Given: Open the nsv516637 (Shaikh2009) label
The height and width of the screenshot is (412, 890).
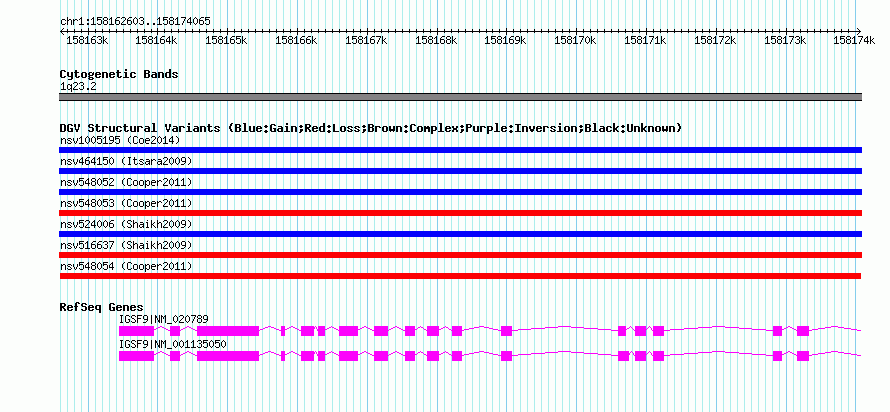Looking at the screenshot, I should 126,245.
